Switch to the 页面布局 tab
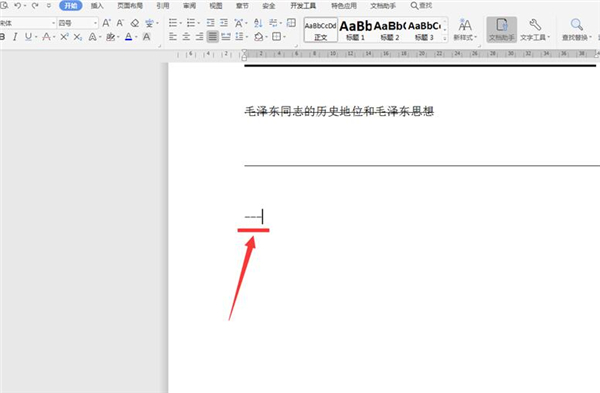 (x=130, y=5)
